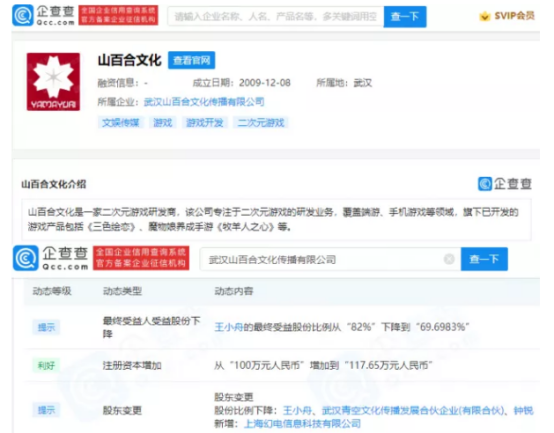554x433 pixels.
Task: Open the 王小舟 link in the beneficiary row
Action: click(229, 327)
